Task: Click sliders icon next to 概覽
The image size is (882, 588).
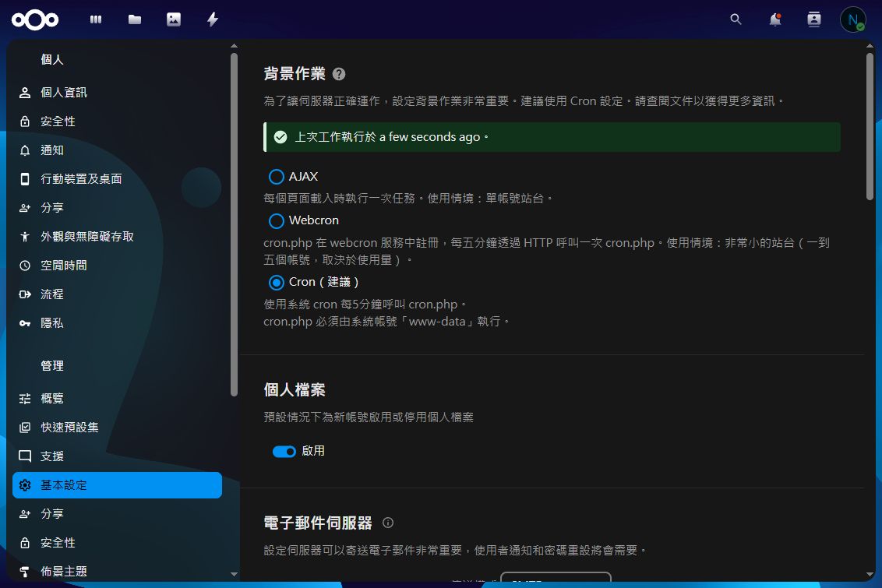Action: [x=25, y=399]
